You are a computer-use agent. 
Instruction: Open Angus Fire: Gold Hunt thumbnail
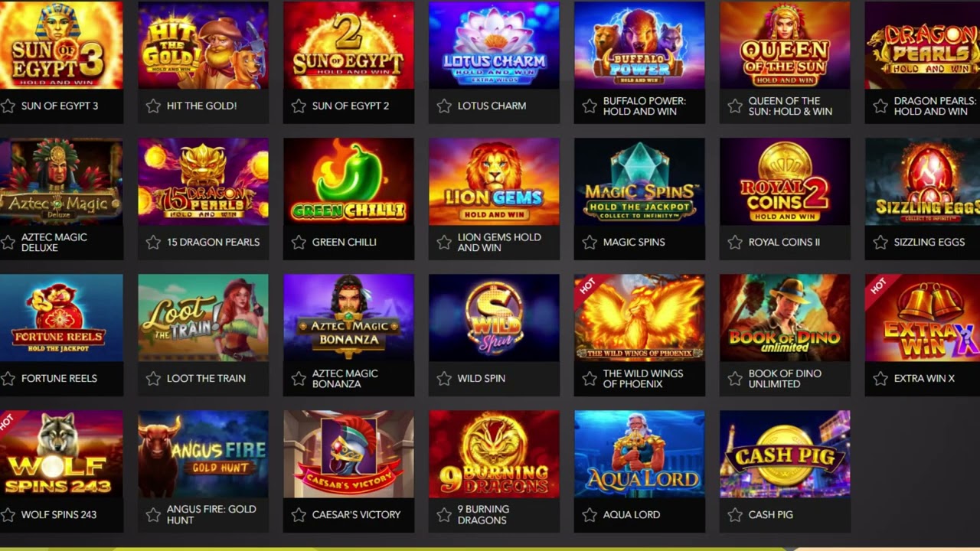203,454
